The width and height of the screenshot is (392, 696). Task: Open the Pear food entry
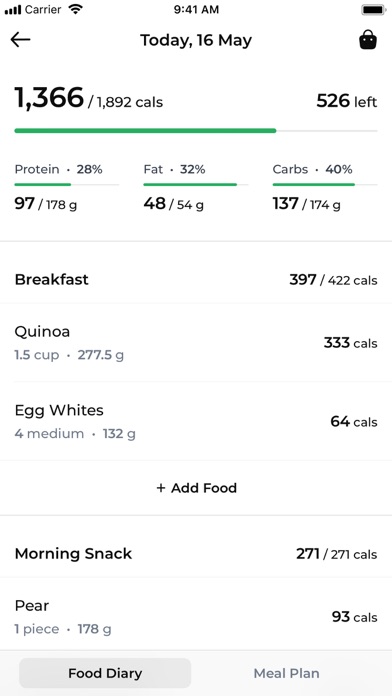click(196, 617)
